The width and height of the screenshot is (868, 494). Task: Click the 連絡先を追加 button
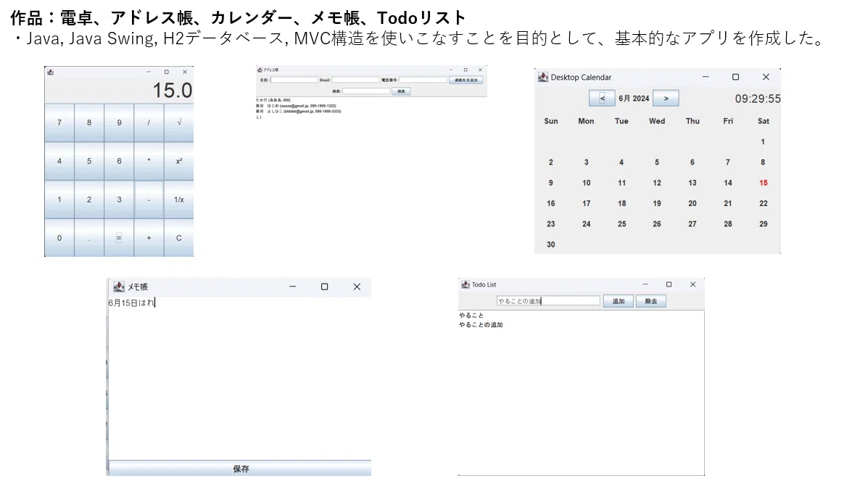click(466, 80)
